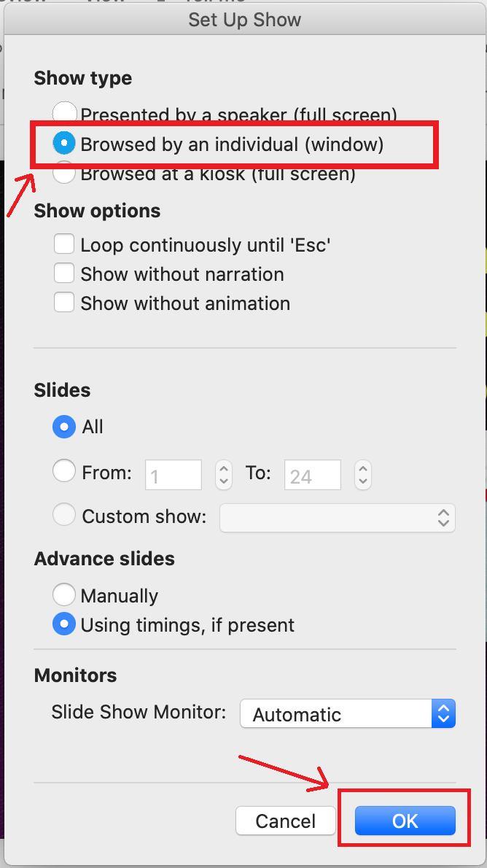Select the "All" slides option
This screenshot has width=487, height=868.
(64, 427)
